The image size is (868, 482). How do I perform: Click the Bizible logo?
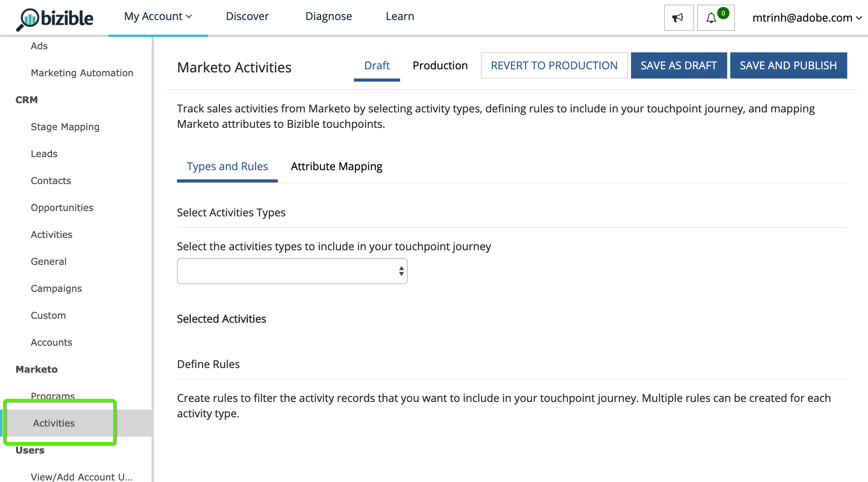(55, 18)
